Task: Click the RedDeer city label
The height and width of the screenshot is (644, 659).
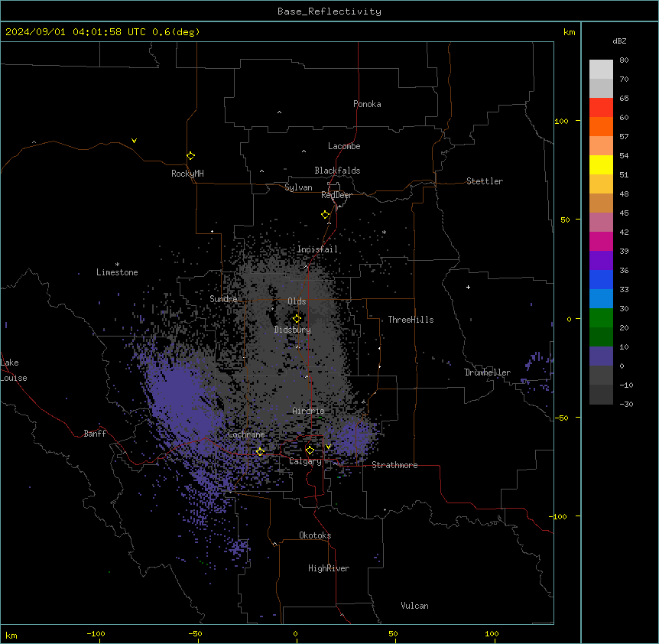Action: pyautogui.click(x=336, y=195)
